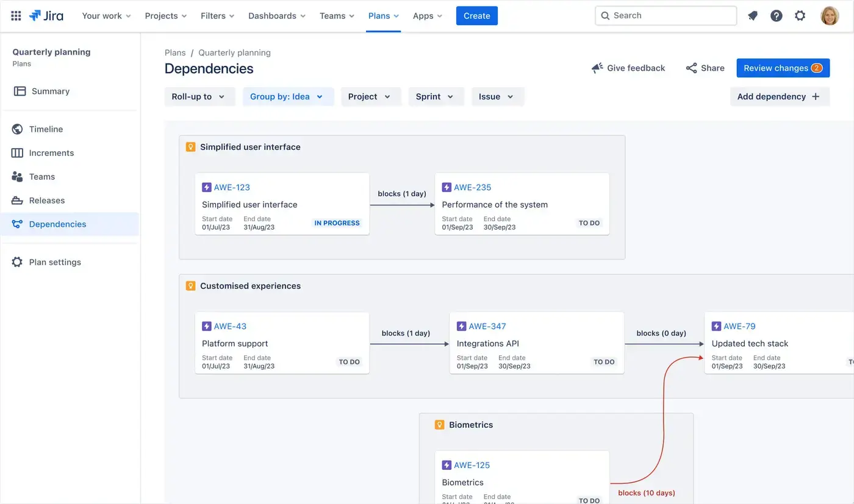Screen dimensions: 854x504
Task: Open the Sprint filter dropdown
Action: pyautogui.click(x=436, y=96)
